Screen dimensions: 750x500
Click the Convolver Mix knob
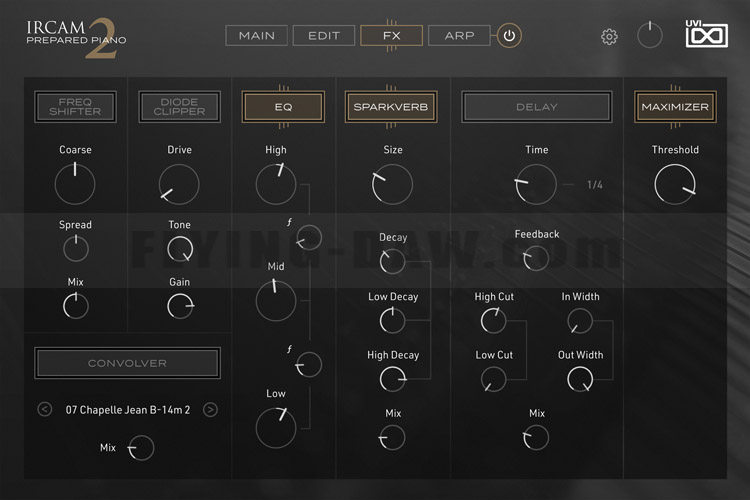(x=141, y=448)
